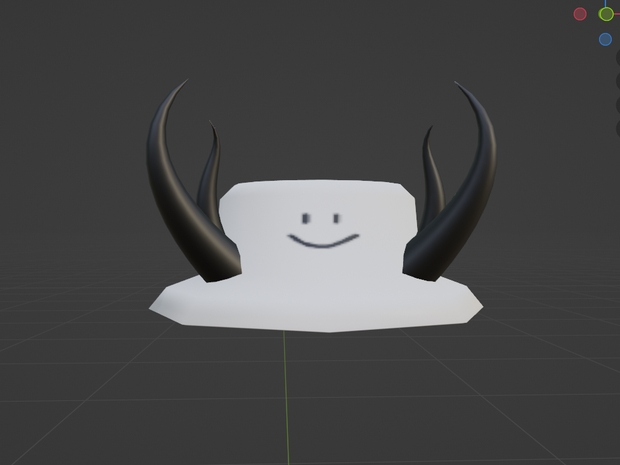The width and height of the screenshot is (620, 465).
Task: Click the tip of the left large horn
Action: (x=184, y=83)
